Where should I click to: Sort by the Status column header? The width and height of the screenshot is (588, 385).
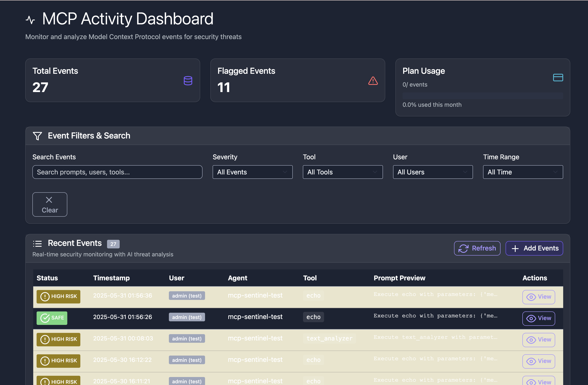point(47,278)
